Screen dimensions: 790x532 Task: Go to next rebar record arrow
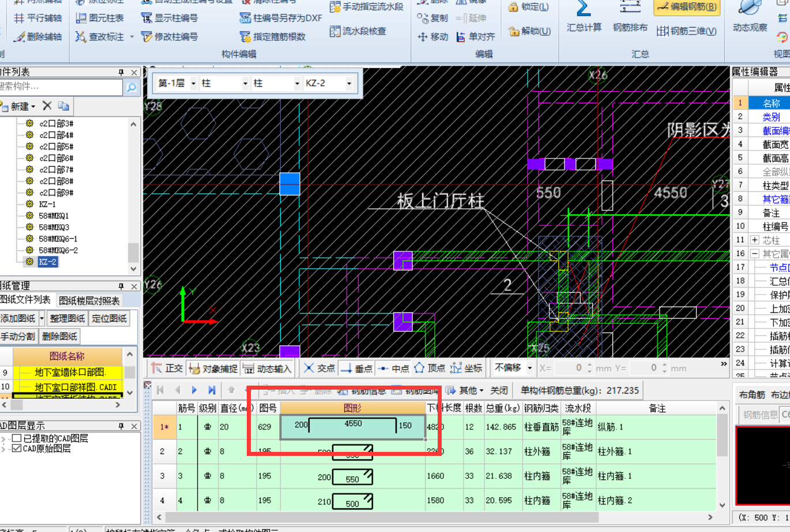coord(194,390)
